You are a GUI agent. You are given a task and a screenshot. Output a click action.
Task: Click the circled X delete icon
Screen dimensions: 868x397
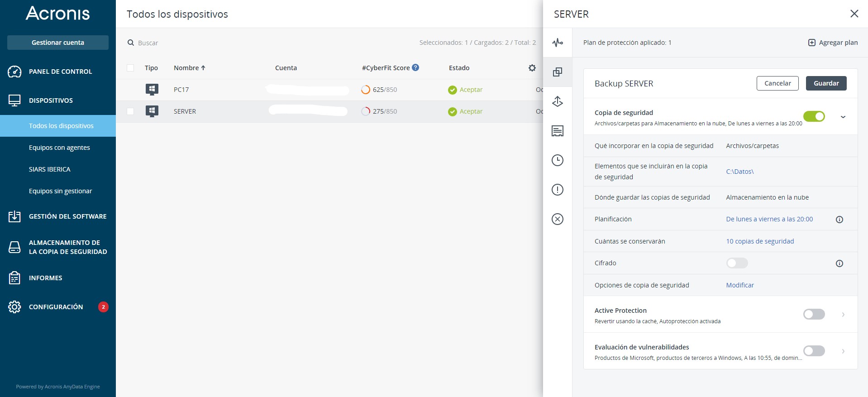pos(558,219)
